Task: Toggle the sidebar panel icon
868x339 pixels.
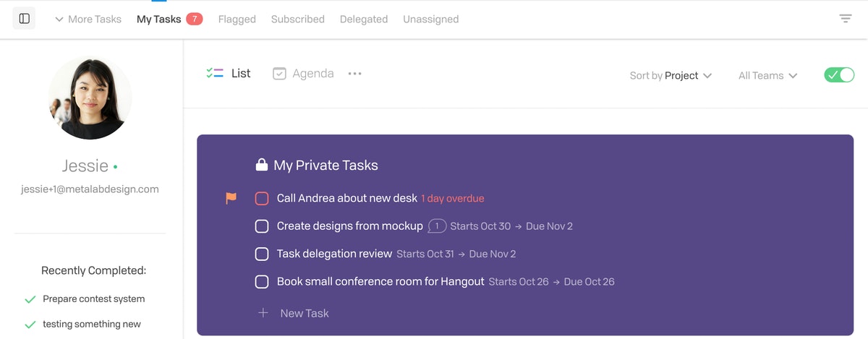Action: click(24, 19)
